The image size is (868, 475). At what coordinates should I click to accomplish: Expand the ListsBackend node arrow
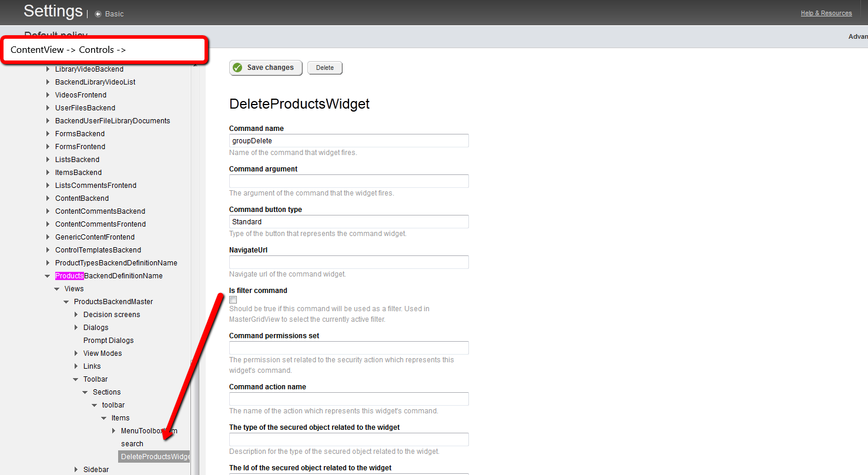pyautogui.click(x=48, y=160)
